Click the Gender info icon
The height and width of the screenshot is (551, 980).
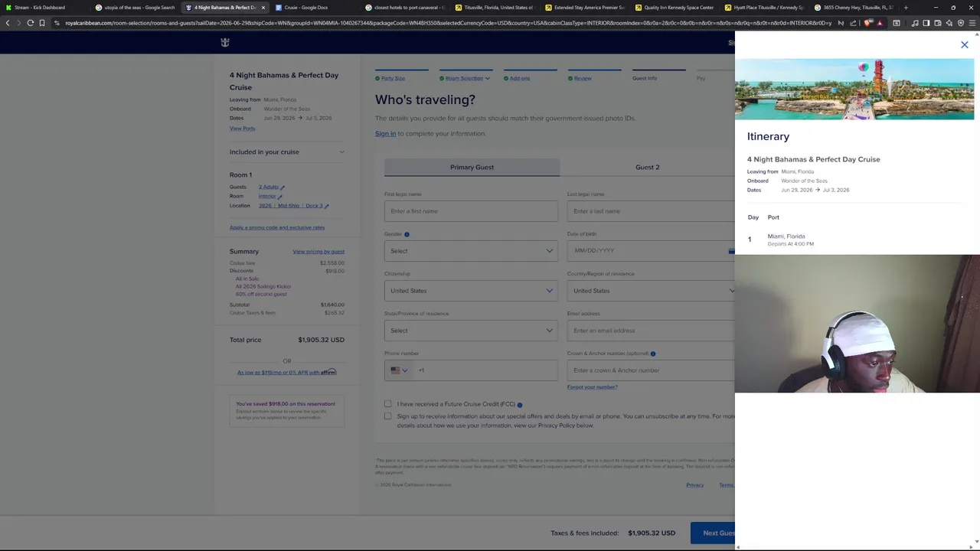point(407,234)
